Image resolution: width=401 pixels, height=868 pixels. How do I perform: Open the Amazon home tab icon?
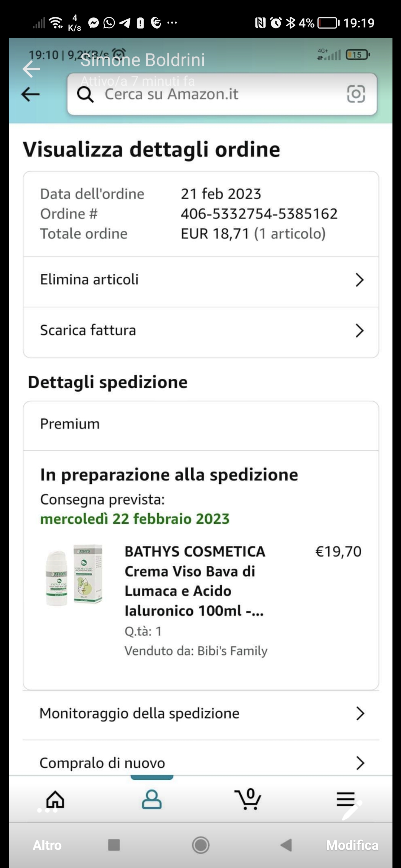55,799
